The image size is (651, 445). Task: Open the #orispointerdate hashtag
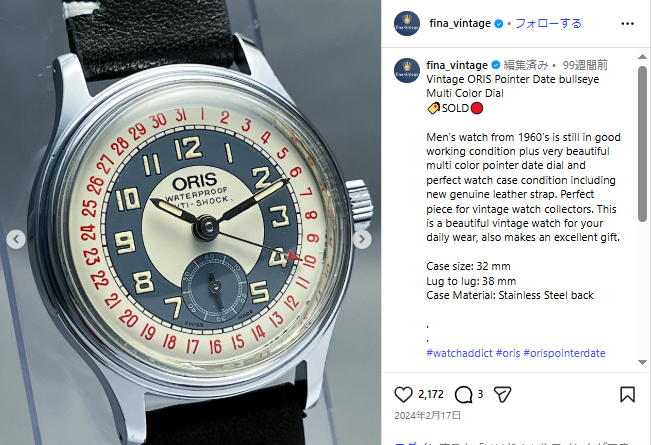click(564, 353)
